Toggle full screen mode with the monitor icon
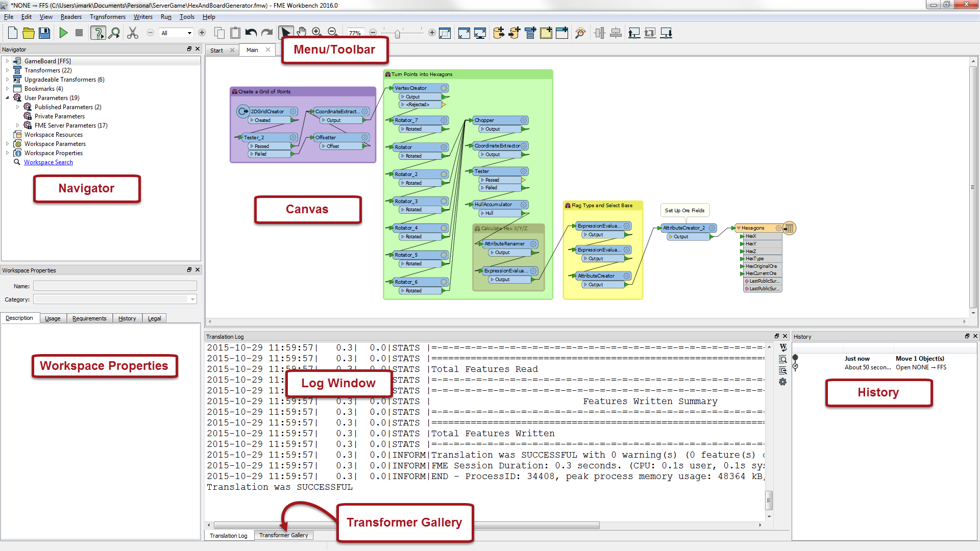Image resolution: width=980 pixels, height=551 pixels. point(480,33)
